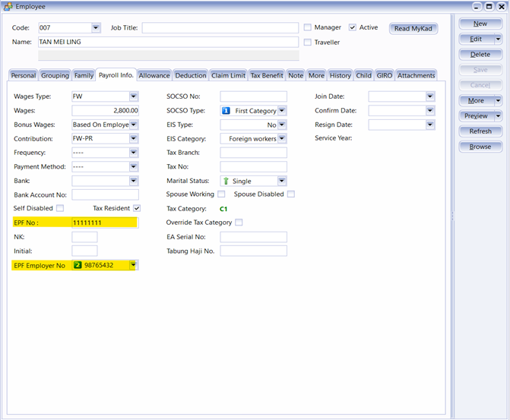This screenshot has height=420, width=510.
Task: Enable the Self Disabled checkbox
Action: (60, 208)
